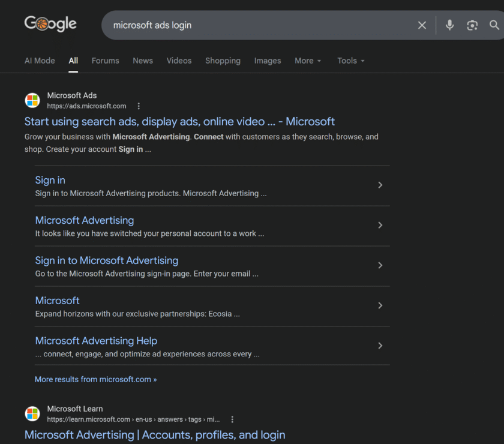Click chevron beside Sign in to Microsoft Advertising

(x=380, y=265)
